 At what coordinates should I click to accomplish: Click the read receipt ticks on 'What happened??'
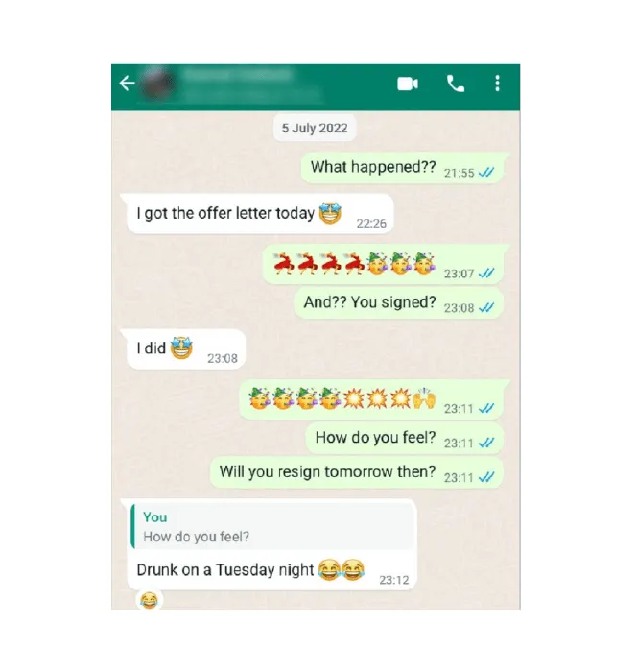486,173
